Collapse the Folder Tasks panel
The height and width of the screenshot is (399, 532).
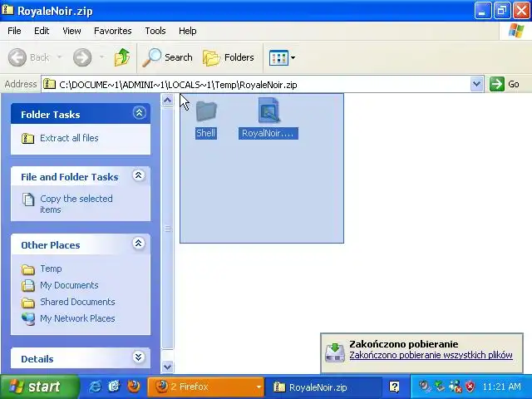[139, 113]
